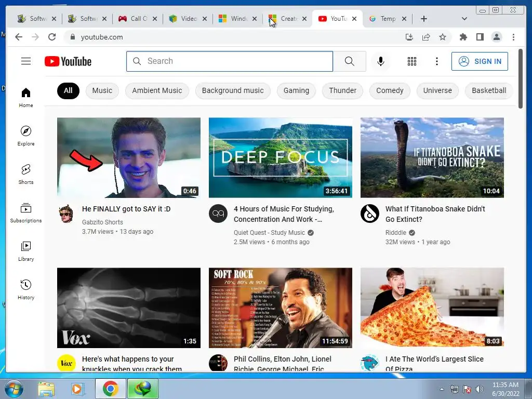Click the magnifier search button

(350, 61)
